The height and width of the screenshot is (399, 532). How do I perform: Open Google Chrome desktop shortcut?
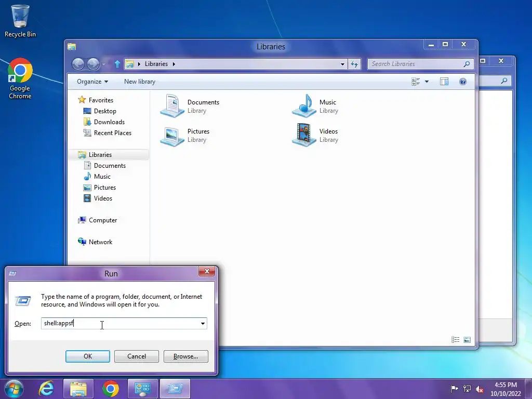pyautogui.click(x=20, y=79)
